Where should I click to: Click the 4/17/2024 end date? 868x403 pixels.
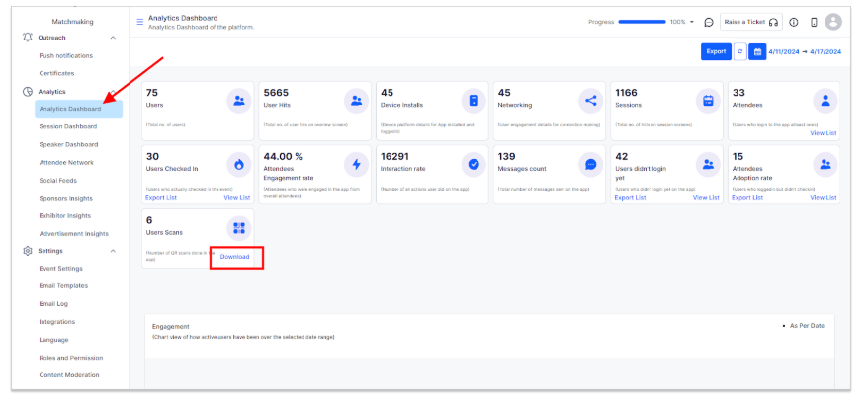point(825,52)
